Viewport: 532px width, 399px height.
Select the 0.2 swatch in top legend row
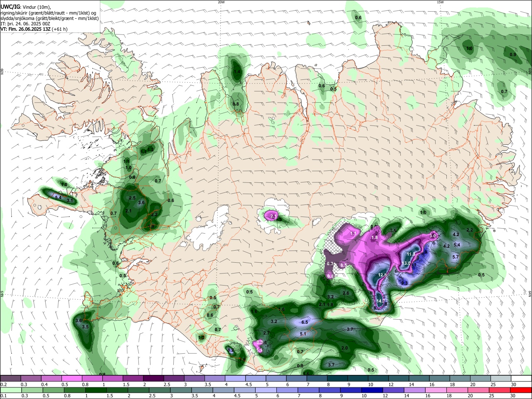click(x=10, y=379)
